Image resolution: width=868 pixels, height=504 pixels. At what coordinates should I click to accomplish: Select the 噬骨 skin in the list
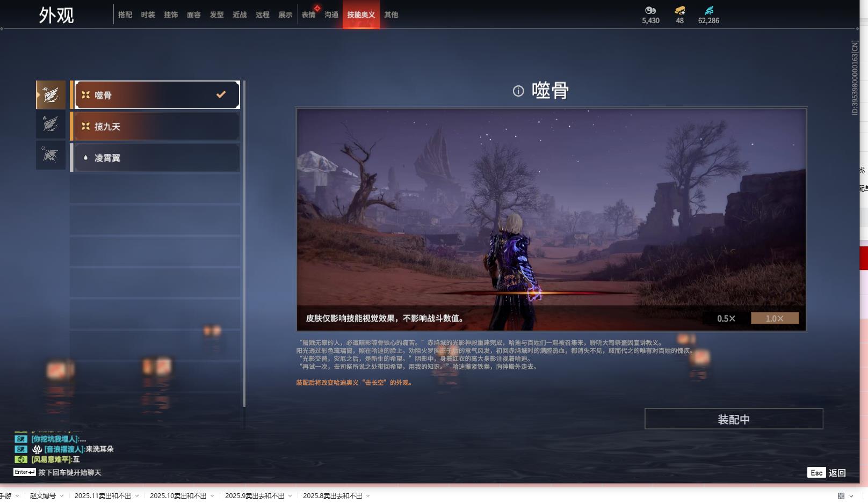click(157, 95)
